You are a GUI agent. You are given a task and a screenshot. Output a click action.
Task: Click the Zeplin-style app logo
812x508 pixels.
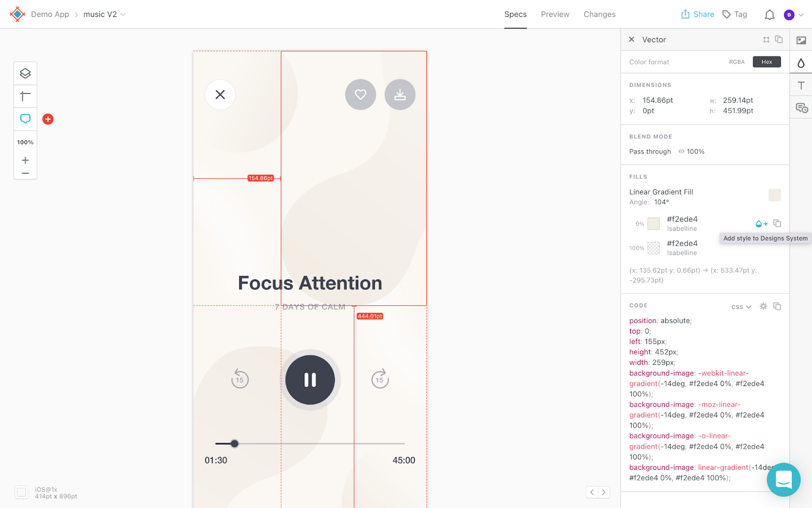[x=17, y=14]
